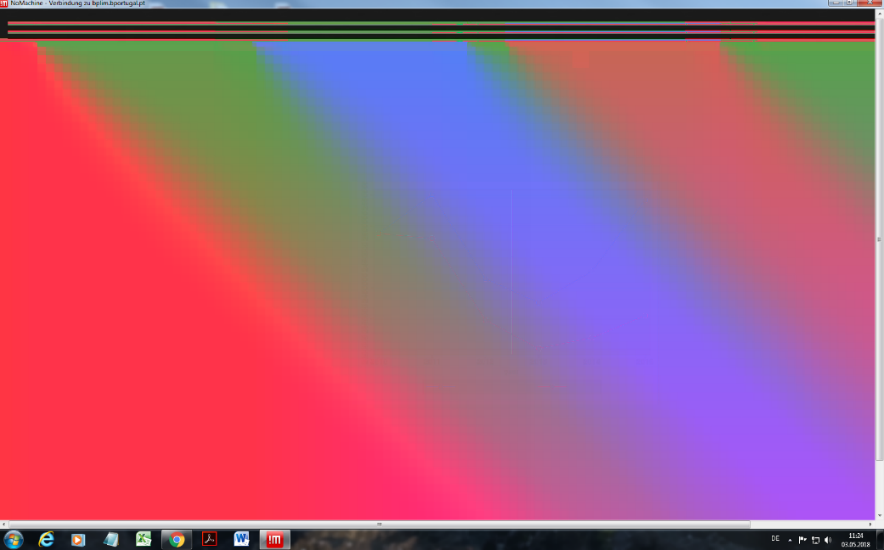This screenshot has width=884, height=550.
Task: Click the NoMachine icon in the title bar
Action: [x=5, y=3]
